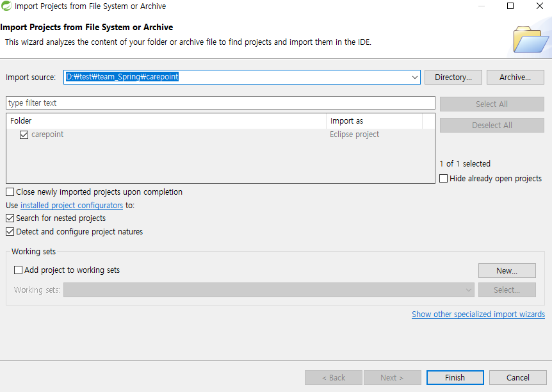Select the carepoint folder row
Screen dimensions: 552x392
(x=220, y=135)
